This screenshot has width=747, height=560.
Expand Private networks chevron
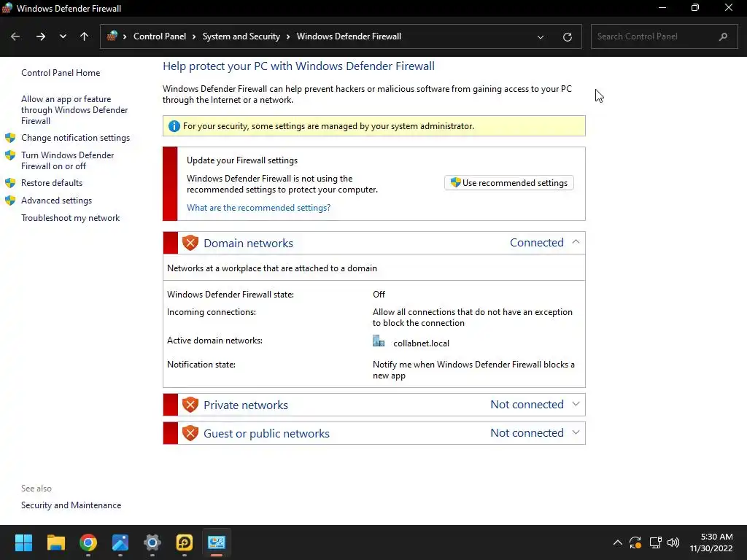pyautogui.click(x=576, y=404)
